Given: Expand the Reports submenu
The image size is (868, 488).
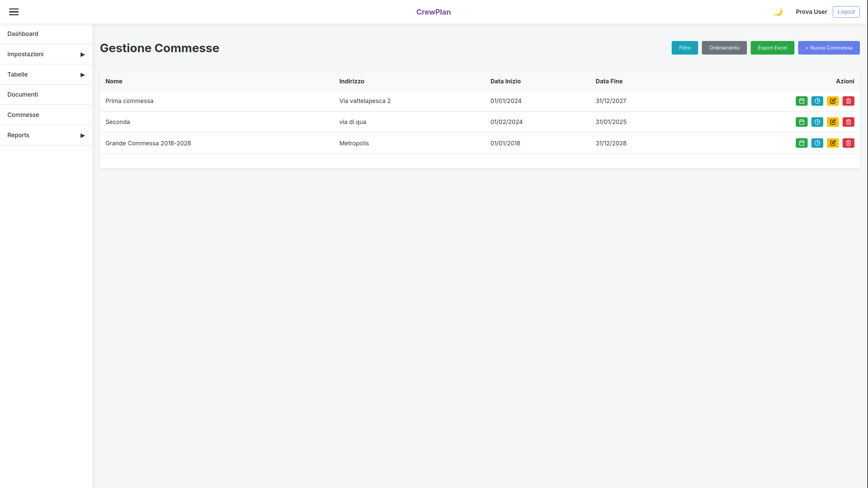Looking at the screenshot, I should (46, 135).
